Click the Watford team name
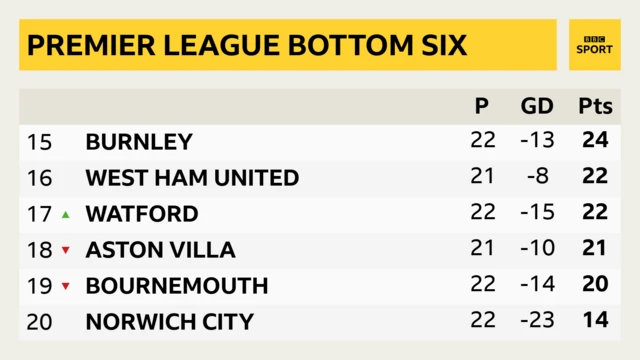The height and width of the screenshot is (360, 640). (142, 214)
